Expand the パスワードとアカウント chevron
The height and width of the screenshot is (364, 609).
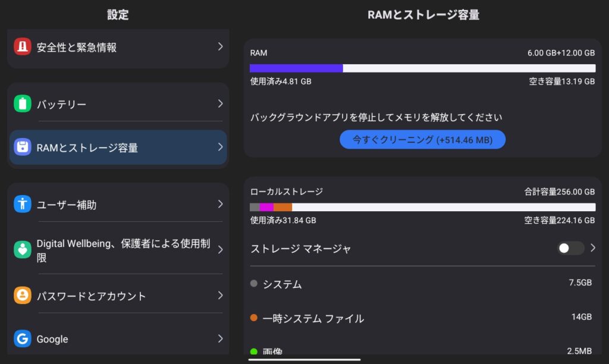(x=220, y=295)
